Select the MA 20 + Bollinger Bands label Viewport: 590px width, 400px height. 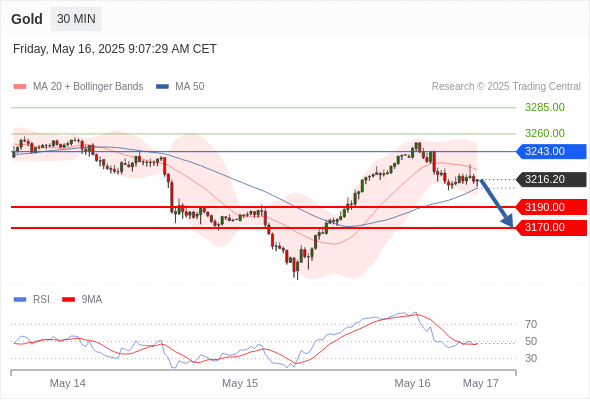pyautogui.click(x=88, y=87)
